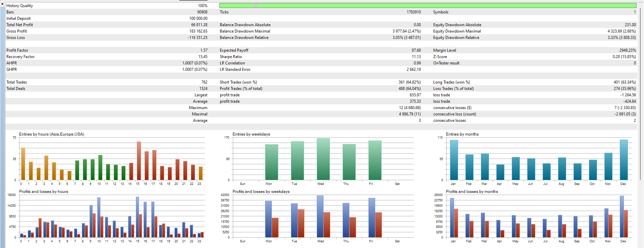This screenshot has height=248, width=644.
Task: Select the Average profit trade value 375.33
Action: (x=415, y=101)
